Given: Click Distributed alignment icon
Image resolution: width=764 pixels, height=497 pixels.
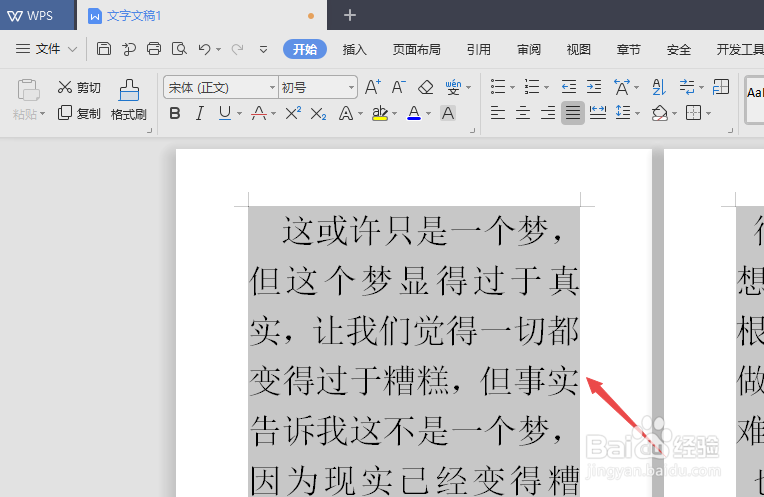Looking at the screenshot, I should [x=598, y=113].
